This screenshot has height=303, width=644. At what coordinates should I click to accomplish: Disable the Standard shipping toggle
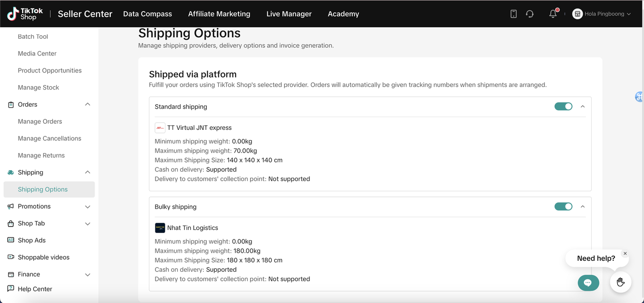563,106
